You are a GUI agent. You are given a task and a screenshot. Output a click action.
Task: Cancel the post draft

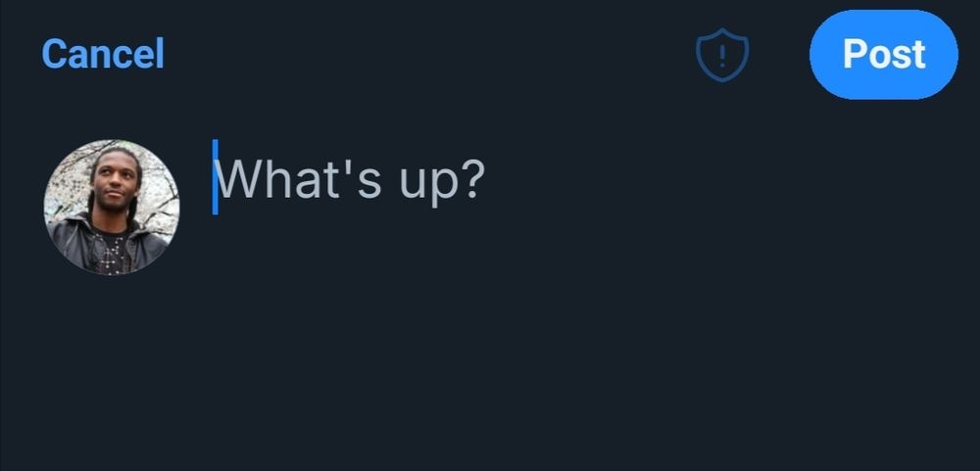click(x=103, y=54)
